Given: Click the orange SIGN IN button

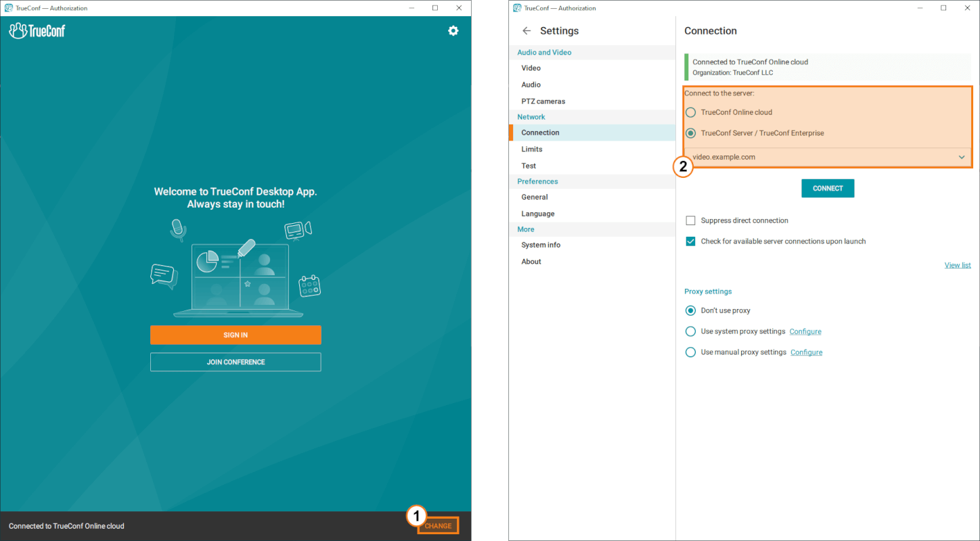Looking at the screenshot, I should (x=236, y=335).
